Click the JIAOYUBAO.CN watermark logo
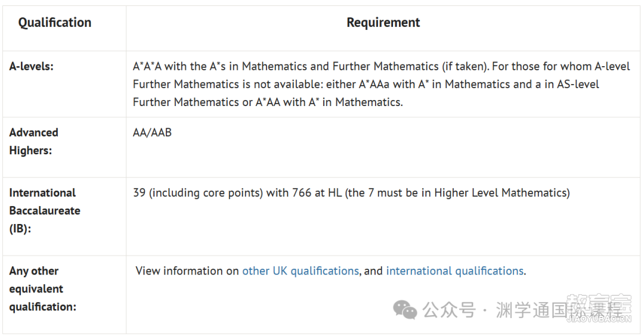Image resolution: width=644 pixels, height=336 pixels. pos(599,309)
